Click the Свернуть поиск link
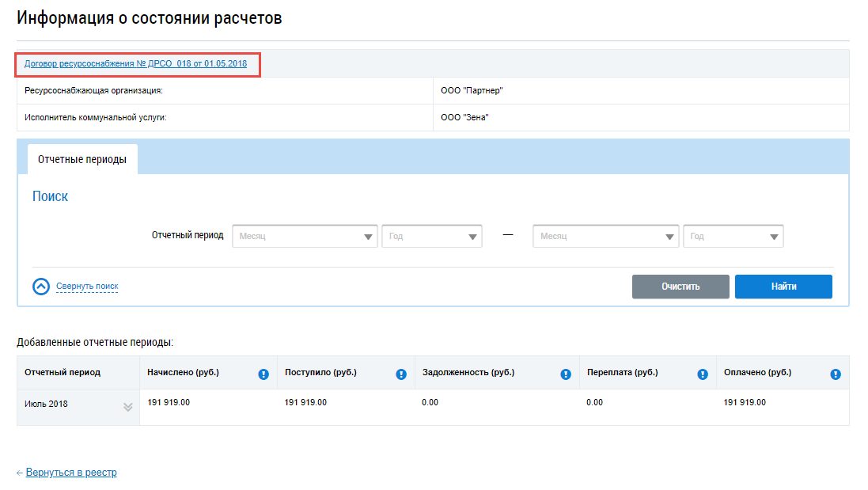Image resolution: width=868 pixels, height=490 pixels. (x=87, y=287)
